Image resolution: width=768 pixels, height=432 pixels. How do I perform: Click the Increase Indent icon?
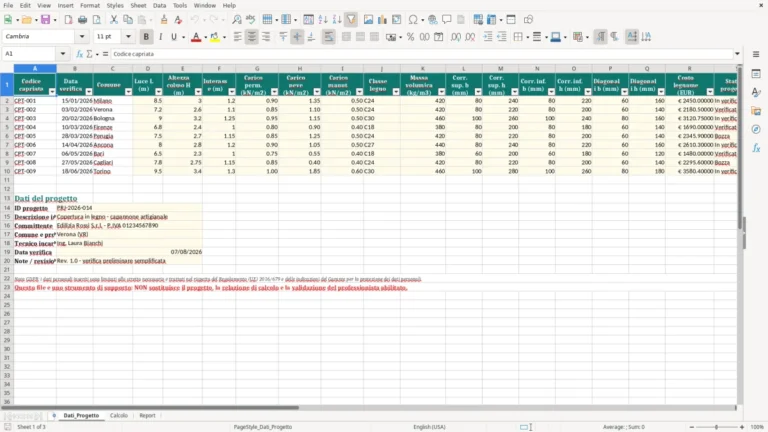click(x=488, y=37)
